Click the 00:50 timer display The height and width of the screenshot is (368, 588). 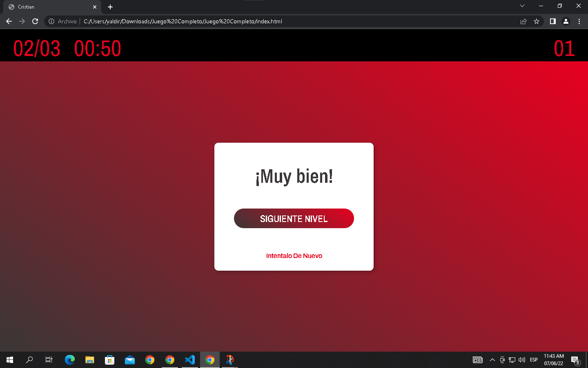(98, 48)
